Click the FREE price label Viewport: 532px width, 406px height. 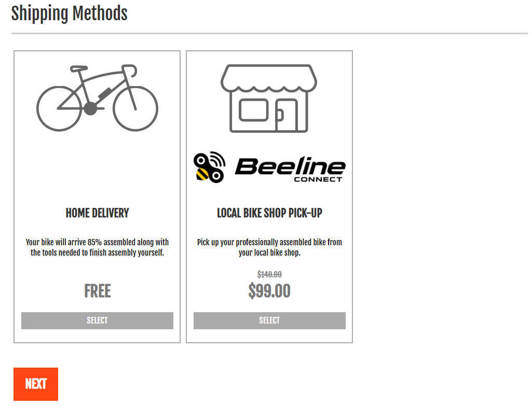(x=98, y=291)
